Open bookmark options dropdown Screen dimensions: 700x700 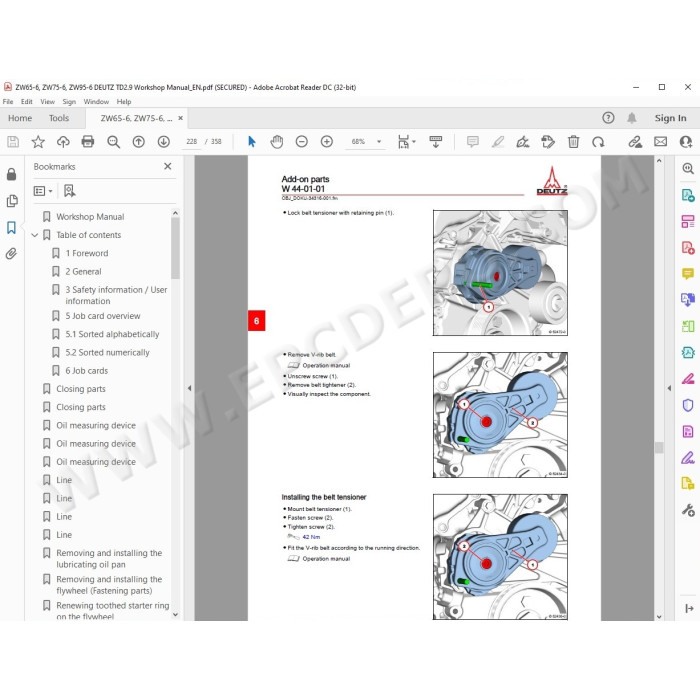[x=43, y=191]
